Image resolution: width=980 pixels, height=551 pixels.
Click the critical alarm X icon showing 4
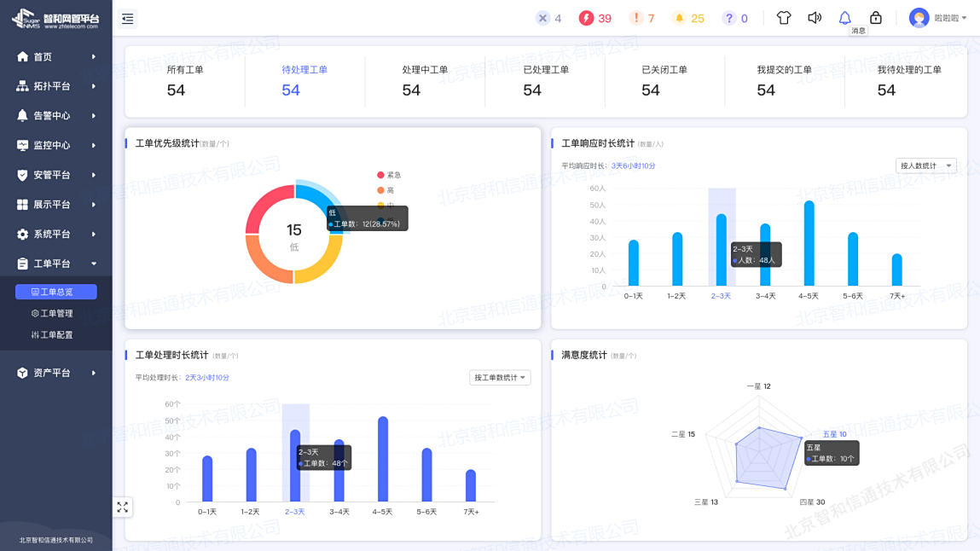pyautogui.click(x=542, y=18)
